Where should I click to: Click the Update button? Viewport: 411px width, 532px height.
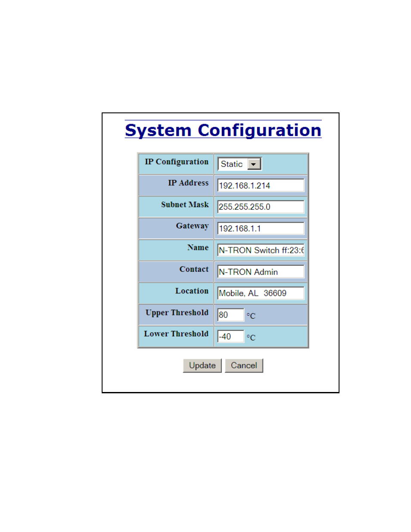pyautogui.click(x=202, y=366)
